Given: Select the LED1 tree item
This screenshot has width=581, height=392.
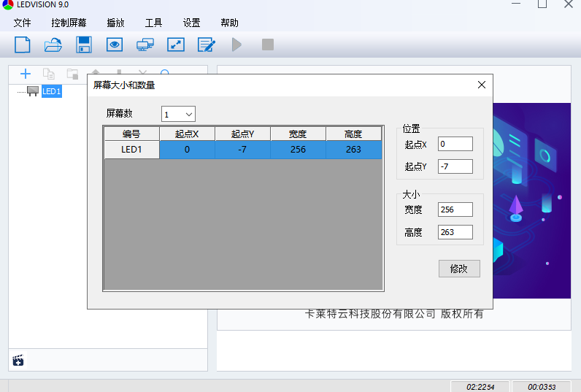Looking at the screenshot, I should [51, 91].
